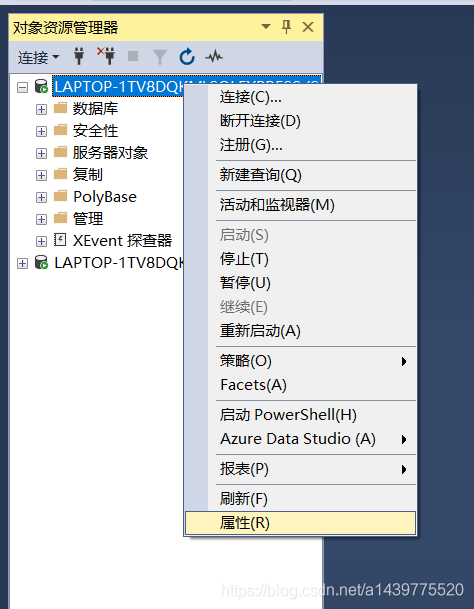Open the window position dropdown arrow

click(x=266, y=27)
